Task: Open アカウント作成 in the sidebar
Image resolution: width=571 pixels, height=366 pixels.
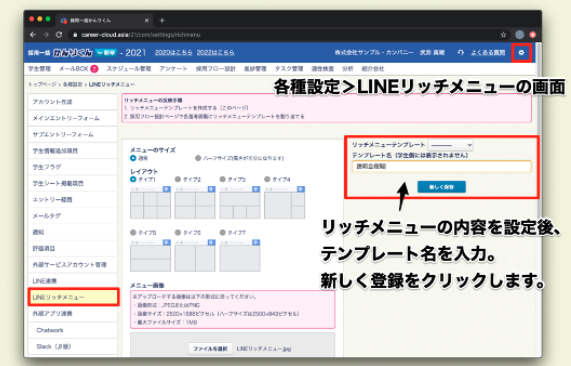Action: click(x=73, y=102)
